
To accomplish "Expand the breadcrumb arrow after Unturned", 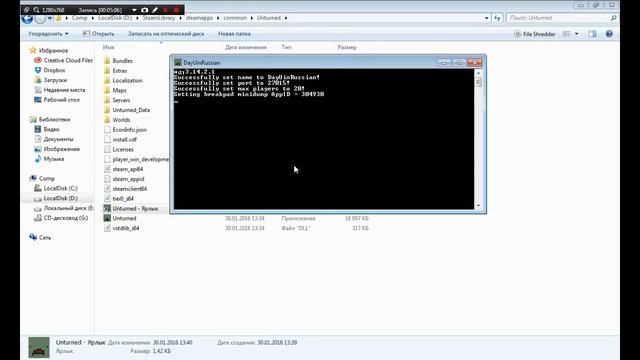I will (286, 18).
